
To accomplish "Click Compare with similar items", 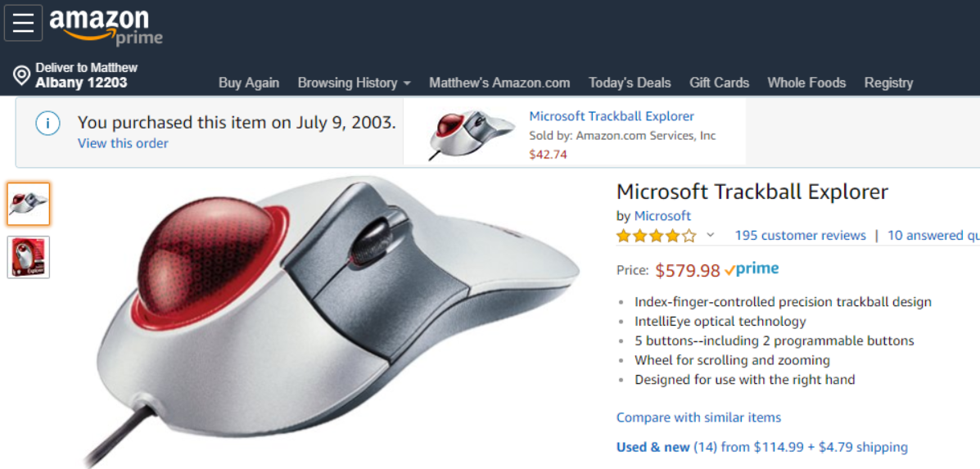I will [x=698, y=417].
